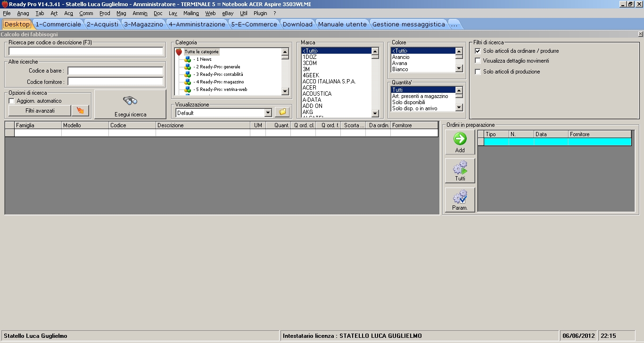Viewport: 644px width, 343px height.
Task: Toggle Visualizza dettaglio movimenti checkbox
Action: [478, 61]
